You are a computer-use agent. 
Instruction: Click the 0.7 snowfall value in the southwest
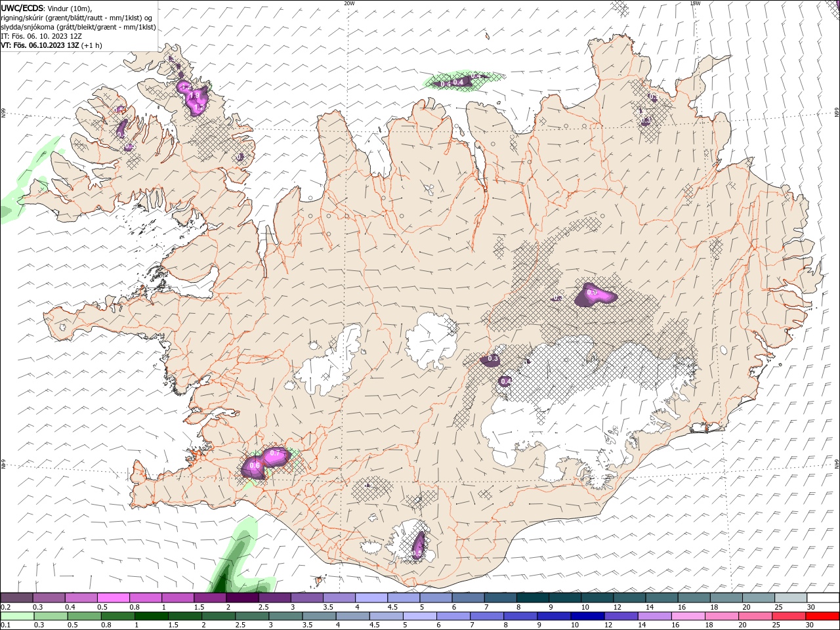[275, 453]
